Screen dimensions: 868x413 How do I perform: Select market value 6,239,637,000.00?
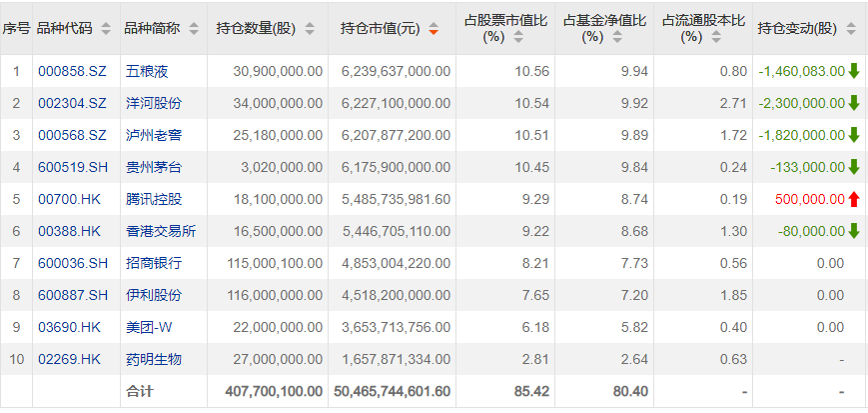397,71
